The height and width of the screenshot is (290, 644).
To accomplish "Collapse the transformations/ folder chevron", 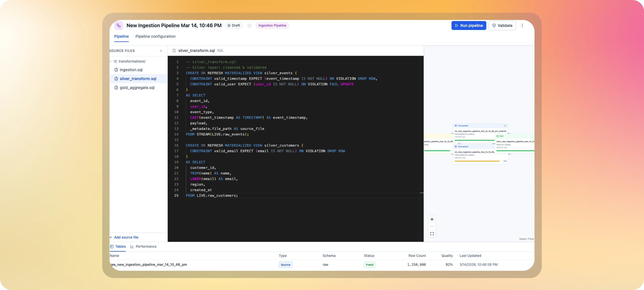I will pyautogui.click(x=111, y=61).
